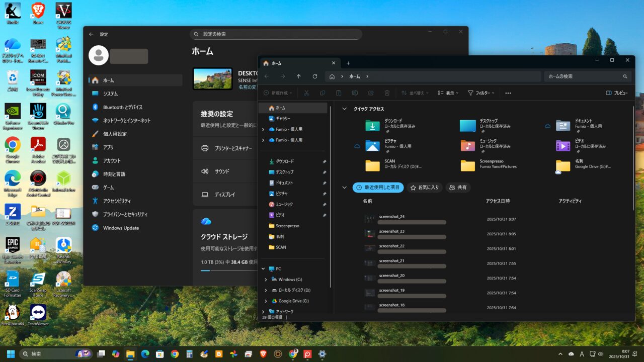
Task: Launch Google Chrome from desktop shortcut
Action: coord(13,147)
